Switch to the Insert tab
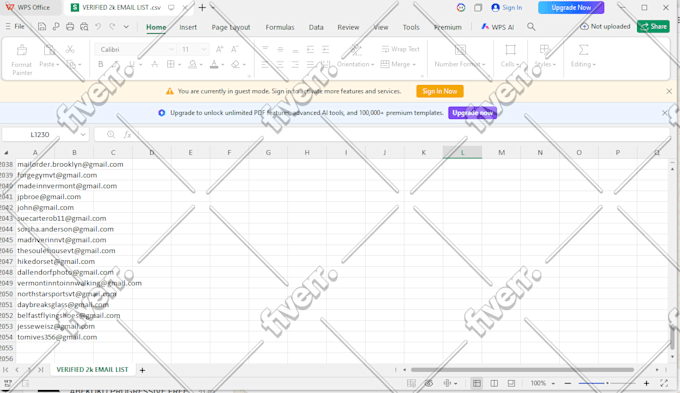This screenshot has height=393, width=680. (x=188, y=27)
